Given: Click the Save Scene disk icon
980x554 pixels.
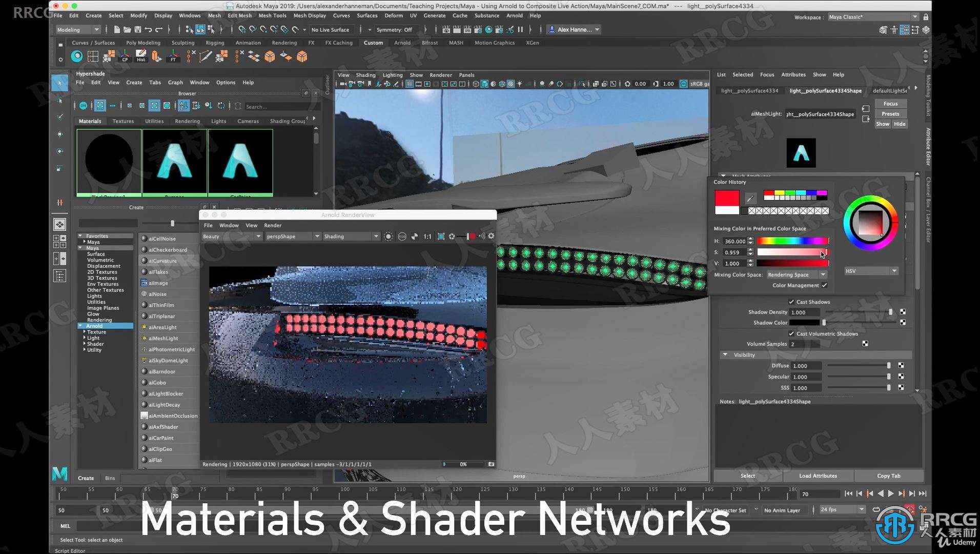Looking at the screenshot, I should (137, 30).
